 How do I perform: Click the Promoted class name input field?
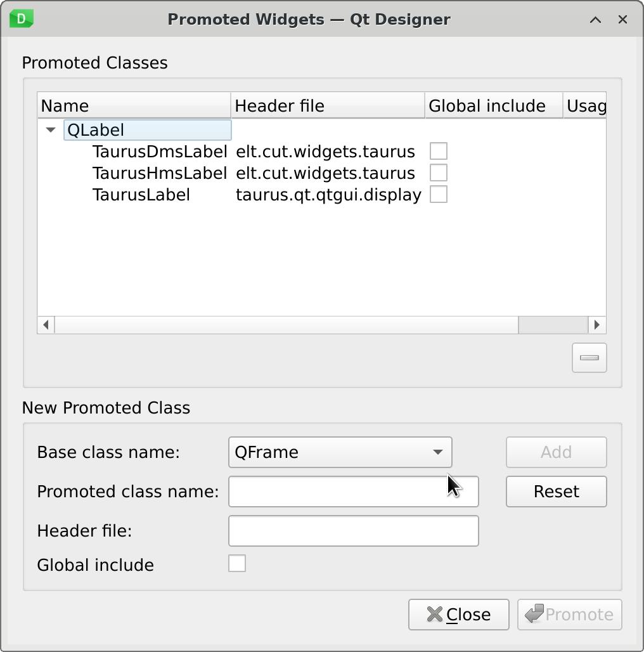353,492
